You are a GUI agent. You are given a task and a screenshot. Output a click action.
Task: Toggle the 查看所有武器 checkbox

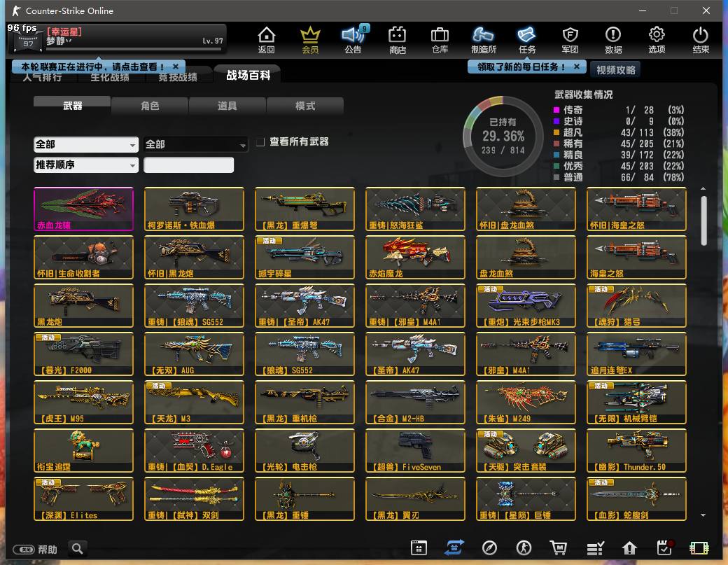(260, 141)
